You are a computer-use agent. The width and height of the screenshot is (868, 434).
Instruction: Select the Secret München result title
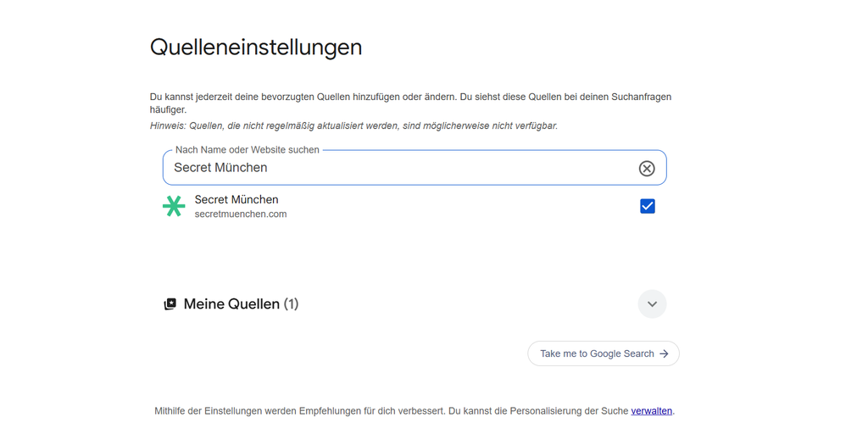click(236, 199)
